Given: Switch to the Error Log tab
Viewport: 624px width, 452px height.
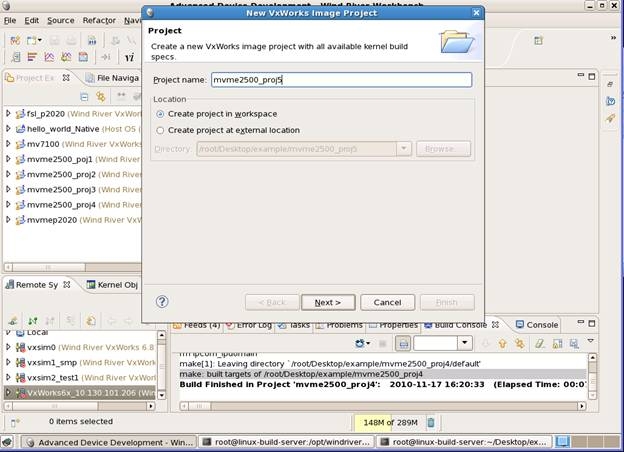Looking at the screenshot, I should point(249,325).
